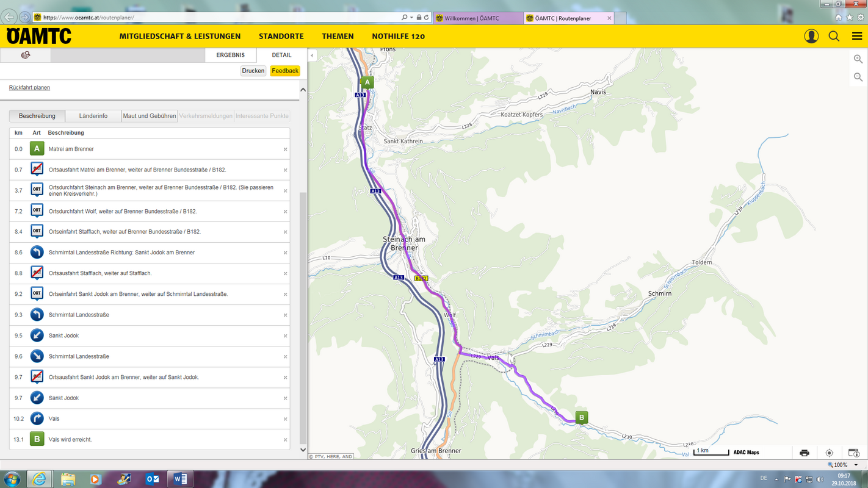This screenshot has width=868, height=488.
Task: Remove the Vals wird erreicht step with x
Action: [285, 440]
